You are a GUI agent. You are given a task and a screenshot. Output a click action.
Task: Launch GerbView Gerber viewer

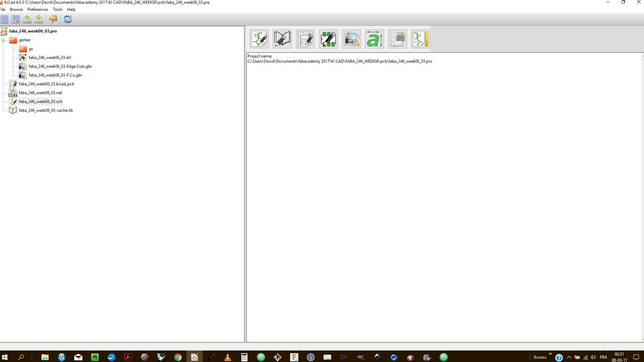351,39
